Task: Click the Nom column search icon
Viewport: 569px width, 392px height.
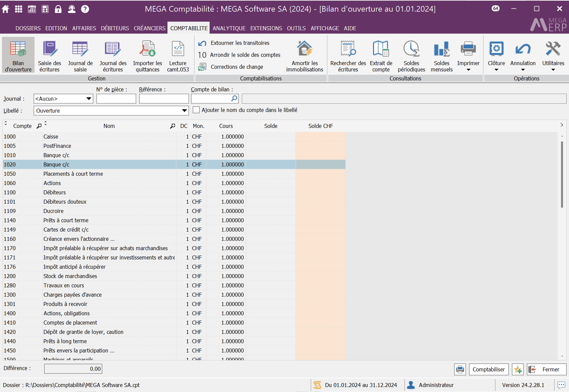Action: point(172,126)
